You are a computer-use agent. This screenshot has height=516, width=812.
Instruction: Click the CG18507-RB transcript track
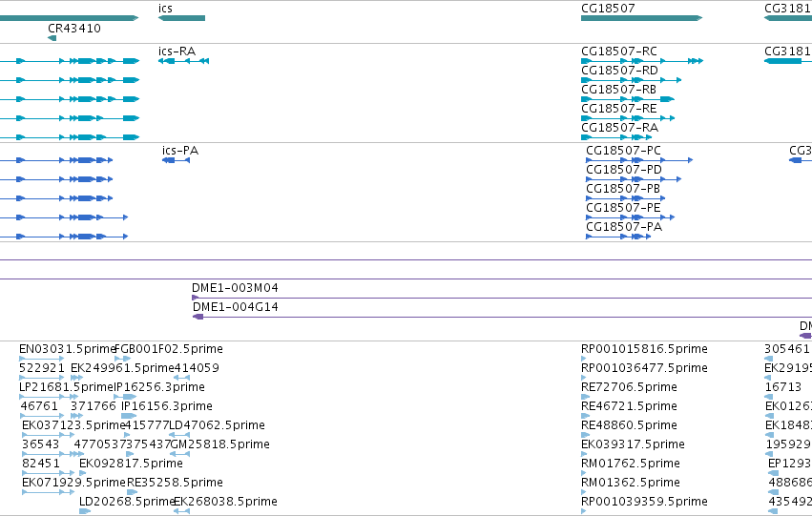(x=628, y=99)
